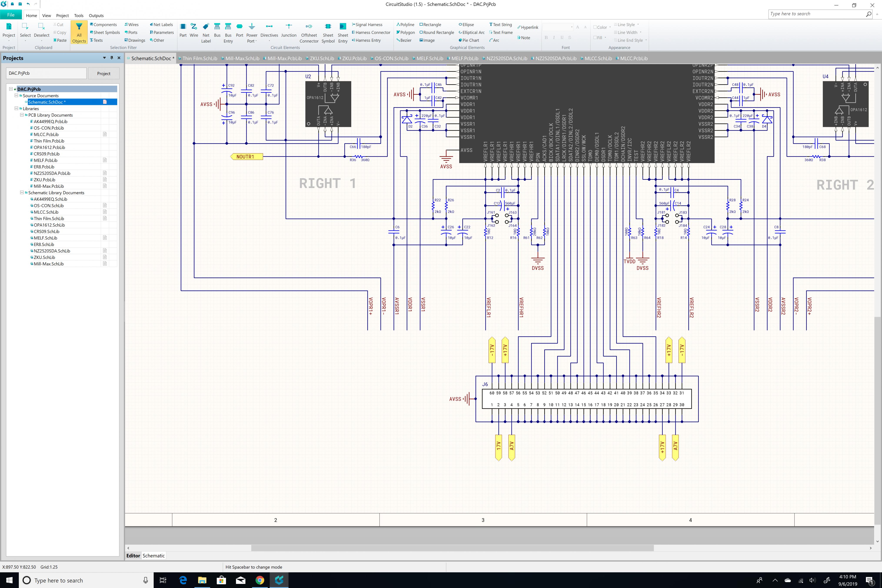Screen dimensions: 882x588
Task: Place an Offsheet Connector
Action: point(309,33)
